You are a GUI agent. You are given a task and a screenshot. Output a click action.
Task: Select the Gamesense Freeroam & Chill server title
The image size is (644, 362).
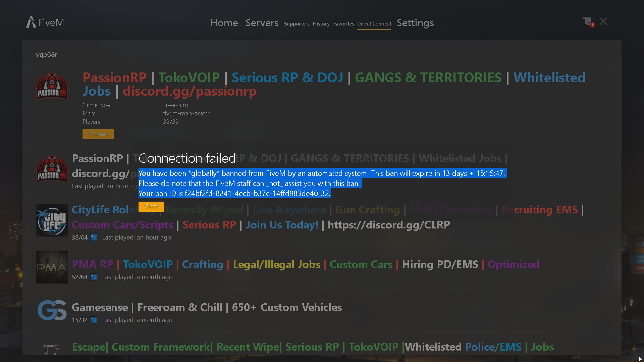[x=207, y=307]
